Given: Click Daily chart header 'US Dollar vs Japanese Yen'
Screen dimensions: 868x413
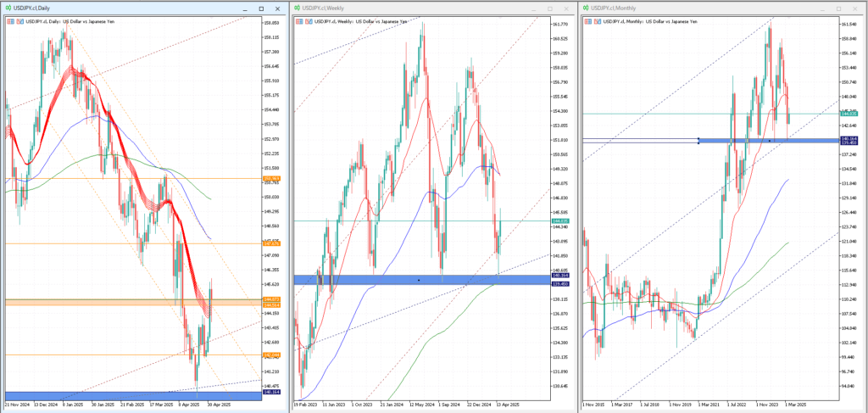Looking at the screenshot, I should coord(88,21).
